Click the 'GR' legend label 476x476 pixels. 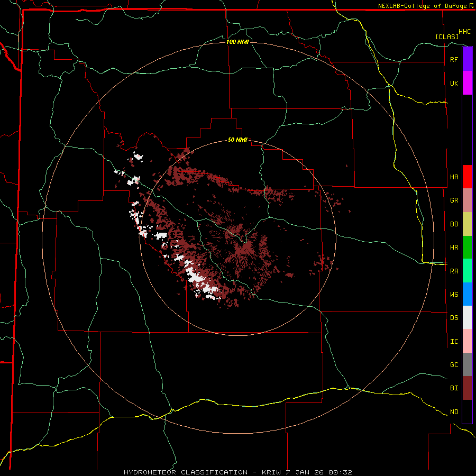click(x=454, y=200)
